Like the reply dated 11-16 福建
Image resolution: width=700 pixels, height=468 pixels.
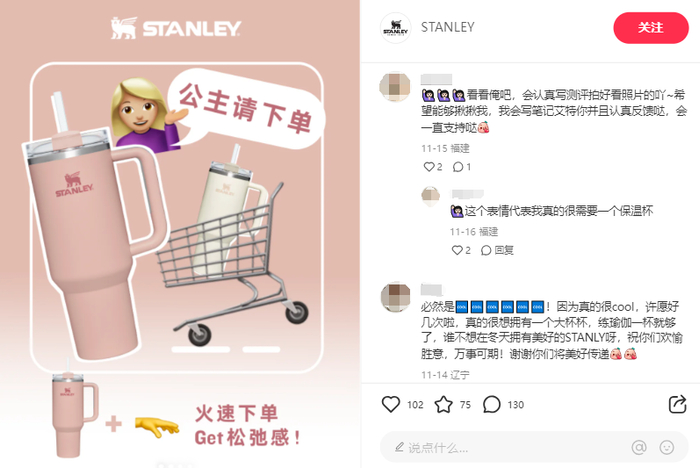pyautogui.click(x=461, y=250)
